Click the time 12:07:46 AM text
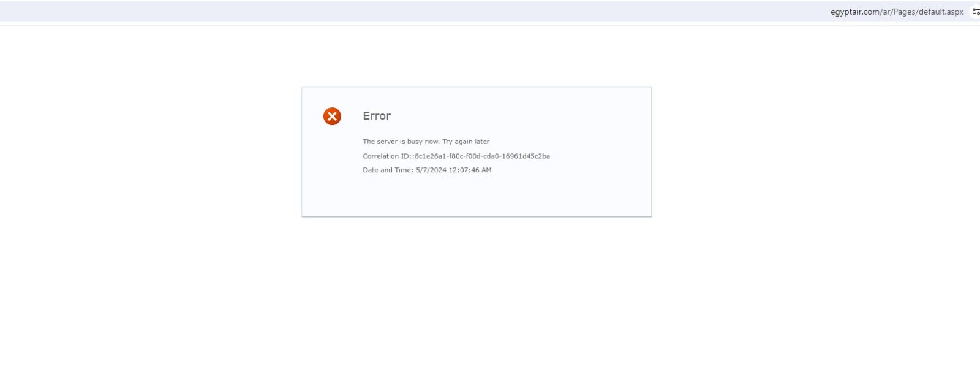Screen dimensions: 980x371 coord(470,170)
